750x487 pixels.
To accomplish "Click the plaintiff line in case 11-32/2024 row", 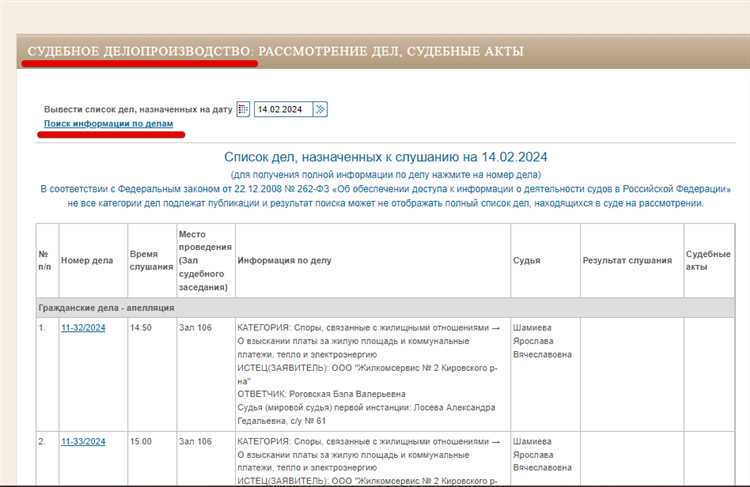I will click(367, 375).
